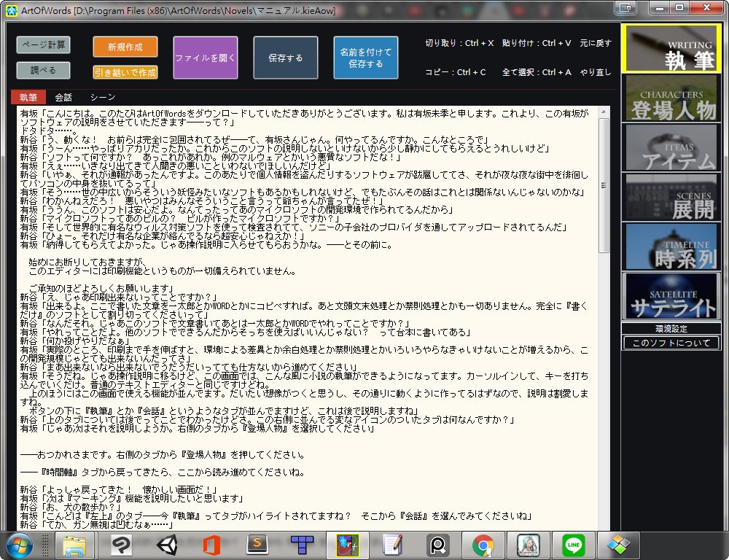The width and height of the screenshot is (729, 560).
Task: Click the 切り取り：Ctrl + X label
Action: 459,43
